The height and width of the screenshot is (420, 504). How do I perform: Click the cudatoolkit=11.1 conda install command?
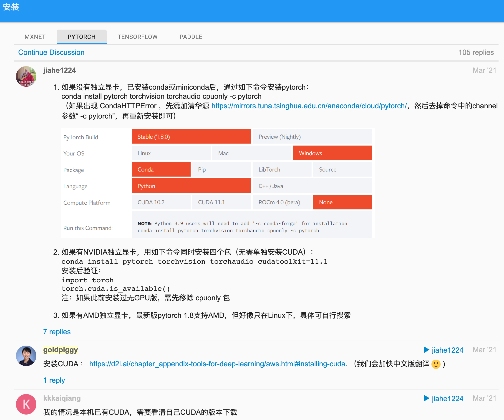click(194, 261)
